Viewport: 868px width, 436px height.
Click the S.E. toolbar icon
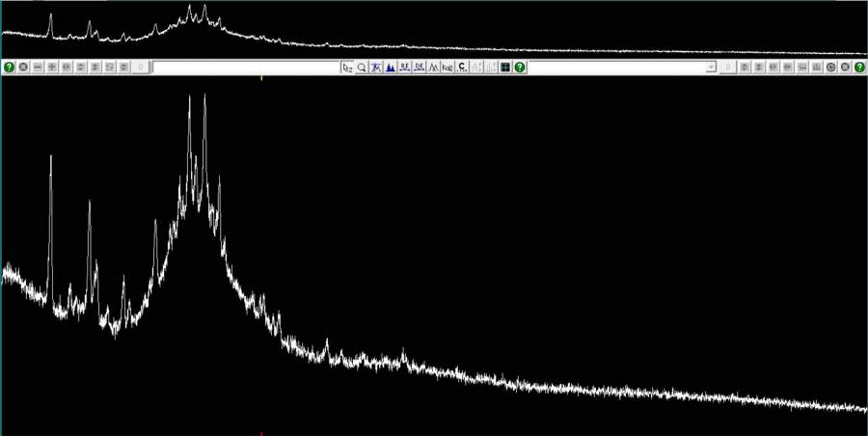405,68
